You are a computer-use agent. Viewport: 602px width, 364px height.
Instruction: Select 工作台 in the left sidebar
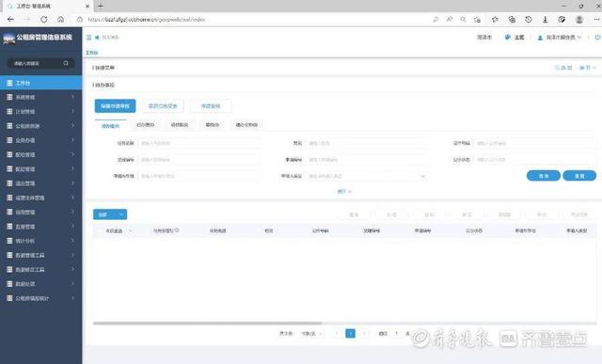41,83
